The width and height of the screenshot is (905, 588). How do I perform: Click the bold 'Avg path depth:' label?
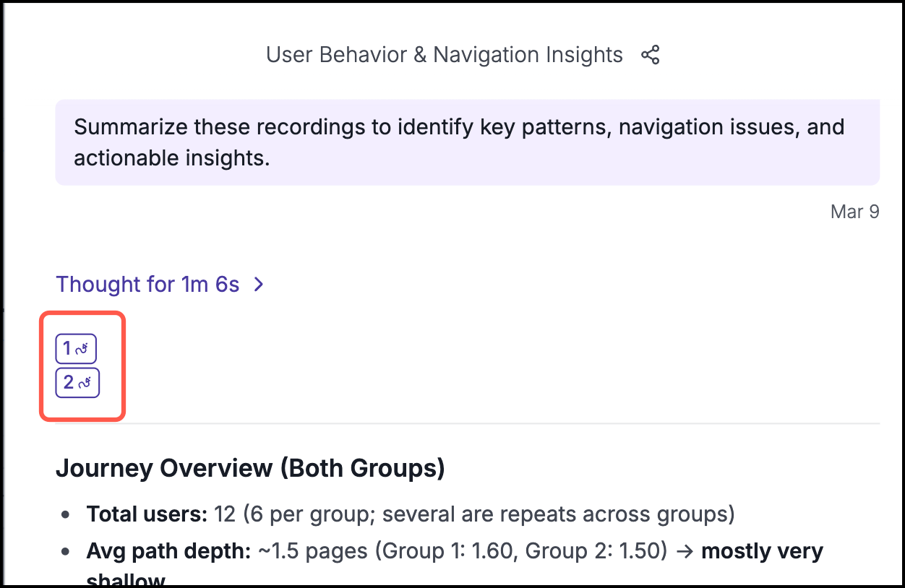click(168, 552)
